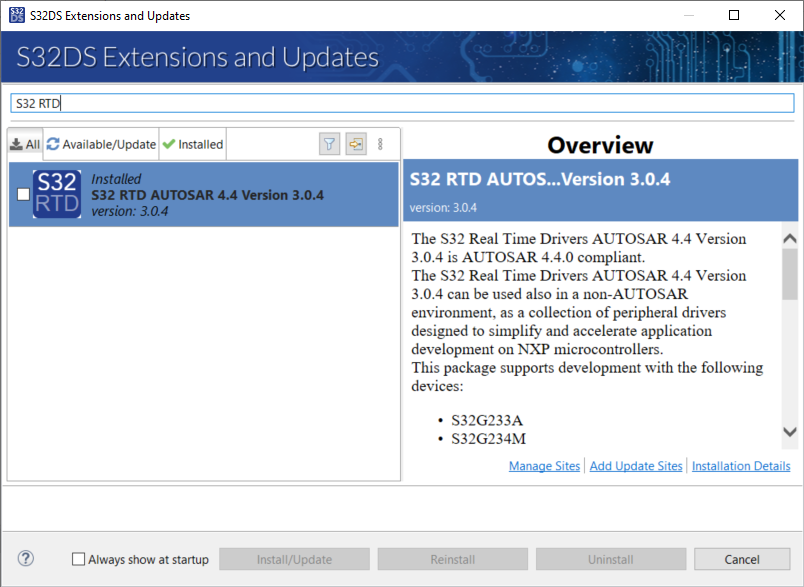Viewport: 804px width, 587px height.
Task: Click the filter funnel icon
Action: click(329, 144)
